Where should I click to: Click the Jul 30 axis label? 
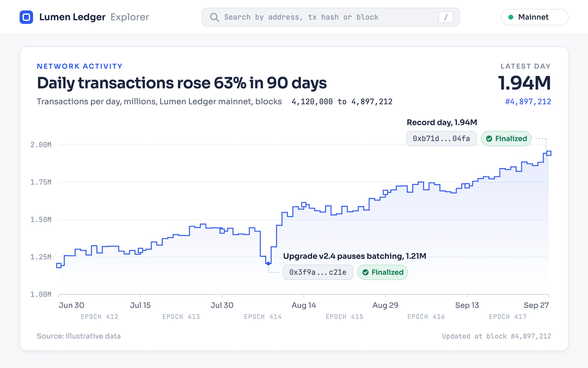point(222,305)
